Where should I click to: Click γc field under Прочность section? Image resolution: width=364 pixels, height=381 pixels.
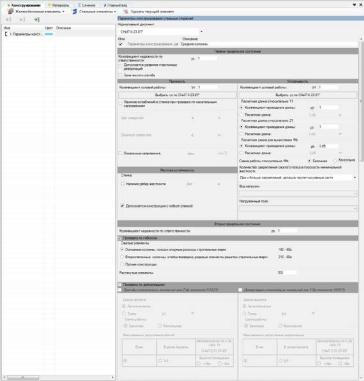207,87
